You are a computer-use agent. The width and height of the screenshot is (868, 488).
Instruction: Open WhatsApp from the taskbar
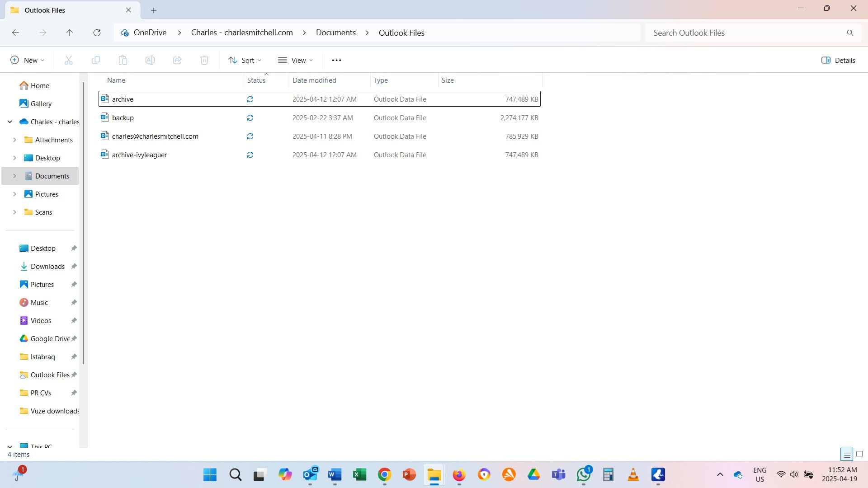[x=584, y=474]
